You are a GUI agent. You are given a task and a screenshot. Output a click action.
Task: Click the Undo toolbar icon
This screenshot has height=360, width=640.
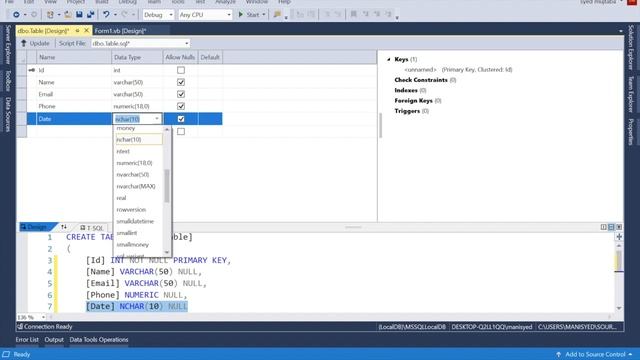pos(106,15)
